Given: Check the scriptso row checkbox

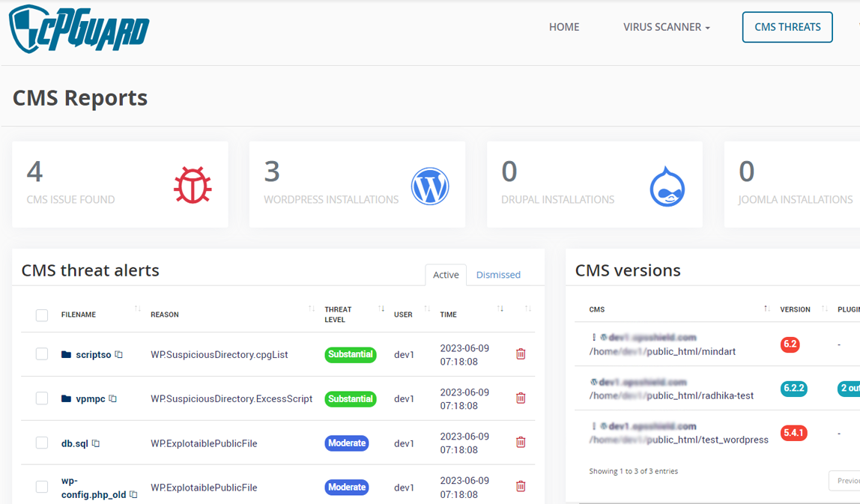Looking at the screenshot, I should [42, 354].
